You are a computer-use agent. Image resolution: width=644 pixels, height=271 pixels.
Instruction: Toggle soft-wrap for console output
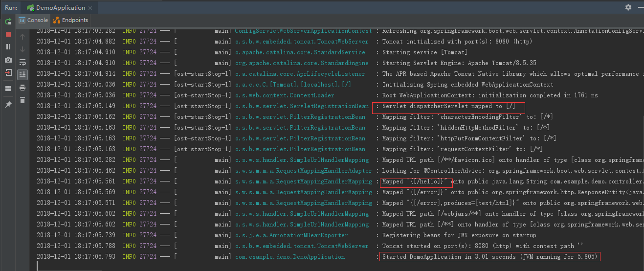click(x=22, y=62)
